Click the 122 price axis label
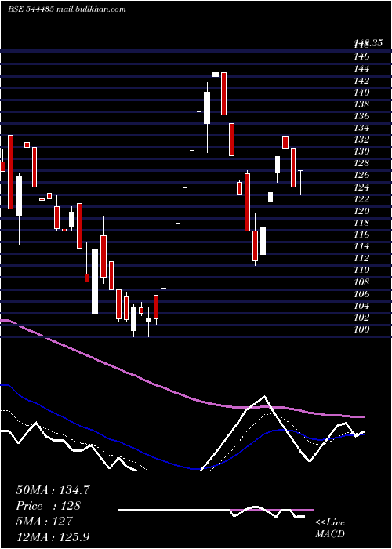This screenshot has width=392, height=549. (x=362, y=199)
